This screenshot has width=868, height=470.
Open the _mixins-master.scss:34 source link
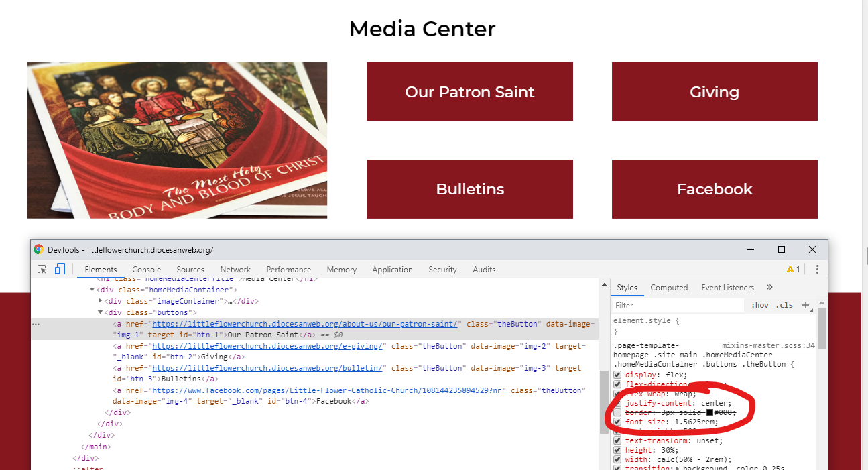tap(766, 345)
